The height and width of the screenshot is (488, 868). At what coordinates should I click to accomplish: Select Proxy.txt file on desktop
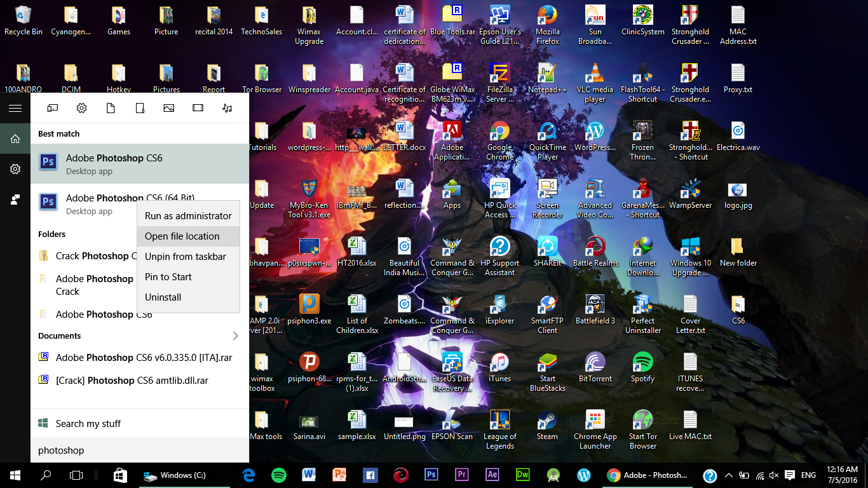[738, 79]
